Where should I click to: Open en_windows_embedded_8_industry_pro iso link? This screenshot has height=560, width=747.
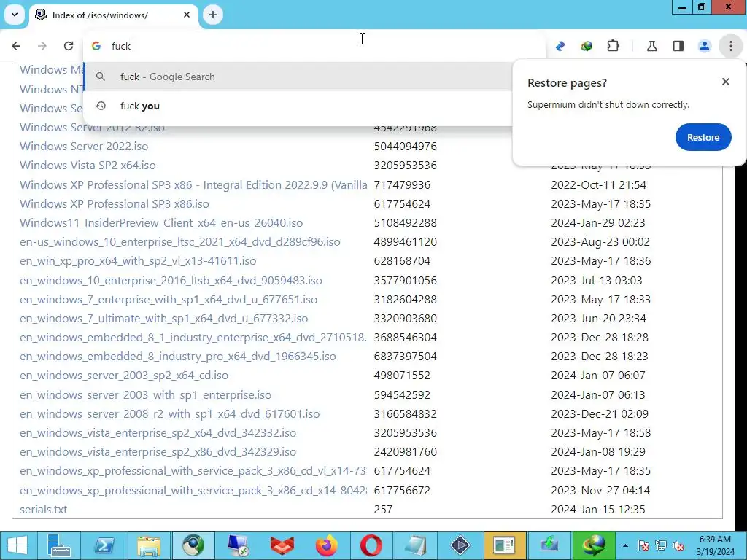click(x=178, y=356)
